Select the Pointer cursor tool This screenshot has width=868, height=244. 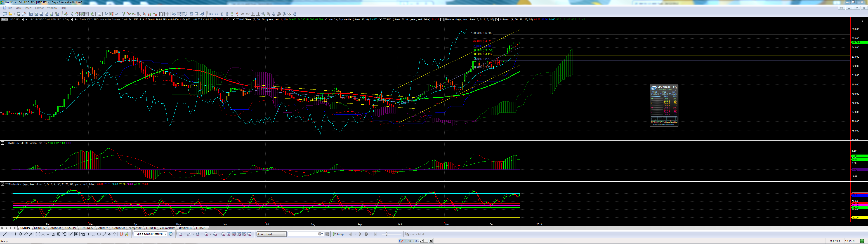tap(162, 14)
